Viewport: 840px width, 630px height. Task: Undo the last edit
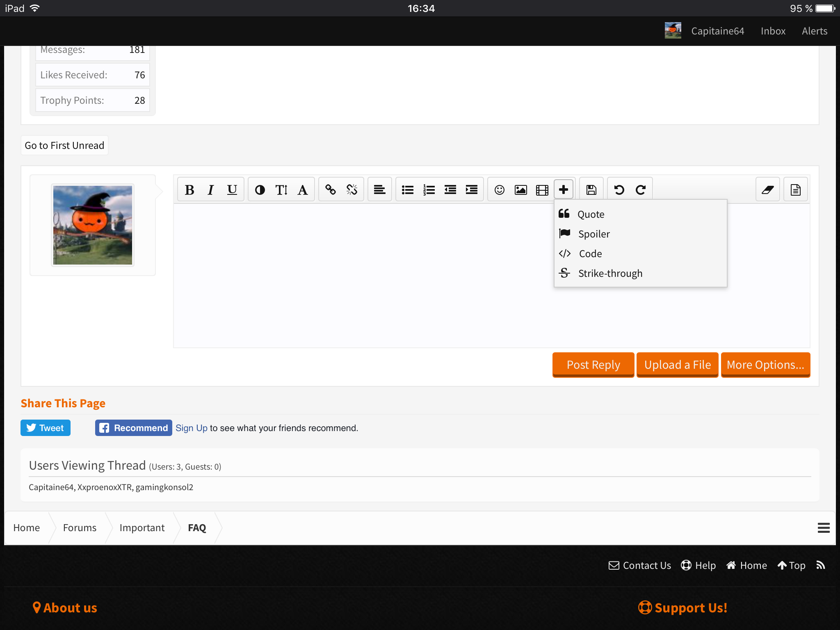coord(619,190)
